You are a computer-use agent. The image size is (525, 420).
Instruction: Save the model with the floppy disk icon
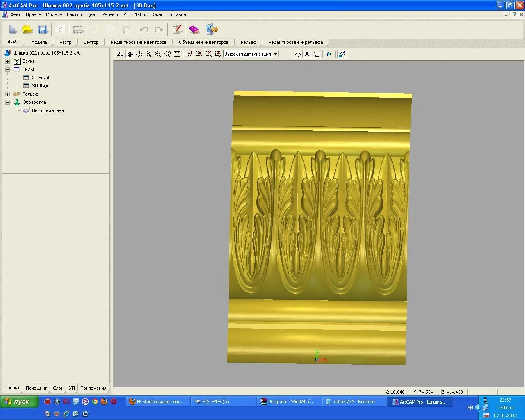[x=43, y=30]
